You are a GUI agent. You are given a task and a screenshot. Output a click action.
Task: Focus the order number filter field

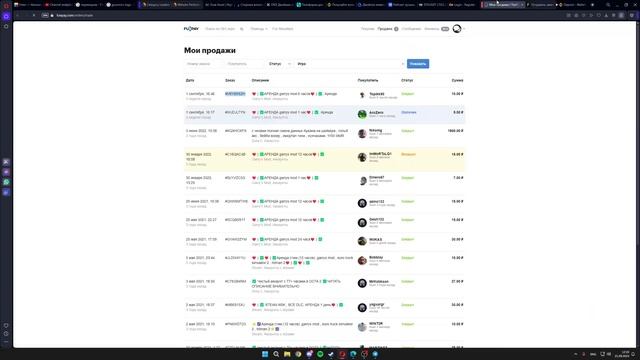(204, 64)
